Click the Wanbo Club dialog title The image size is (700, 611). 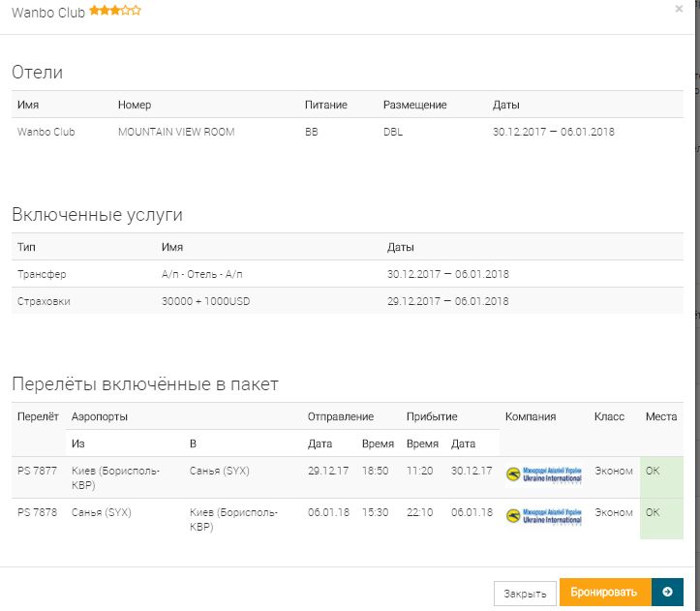pos(48,12)
